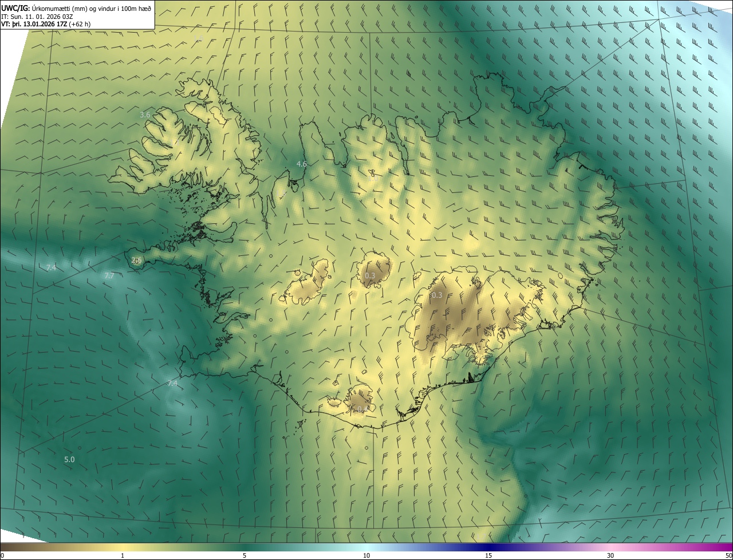733x560 pixels.
Task: Click the 0 label on the color scale
Action: [2, 555]
